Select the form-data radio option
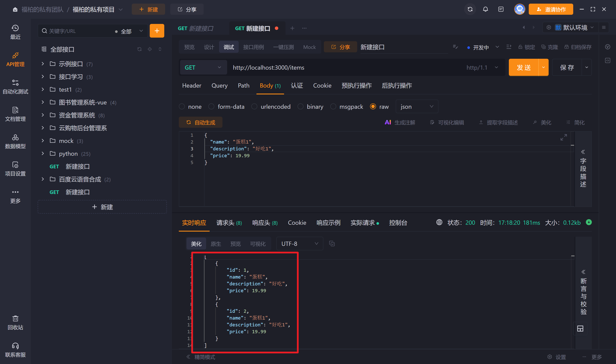Screen dimensions: 616x364 click(211, 107)
